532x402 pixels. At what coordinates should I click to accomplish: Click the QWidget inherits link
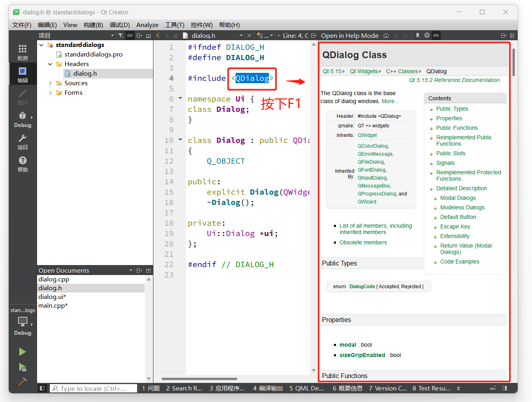point(367,135)
